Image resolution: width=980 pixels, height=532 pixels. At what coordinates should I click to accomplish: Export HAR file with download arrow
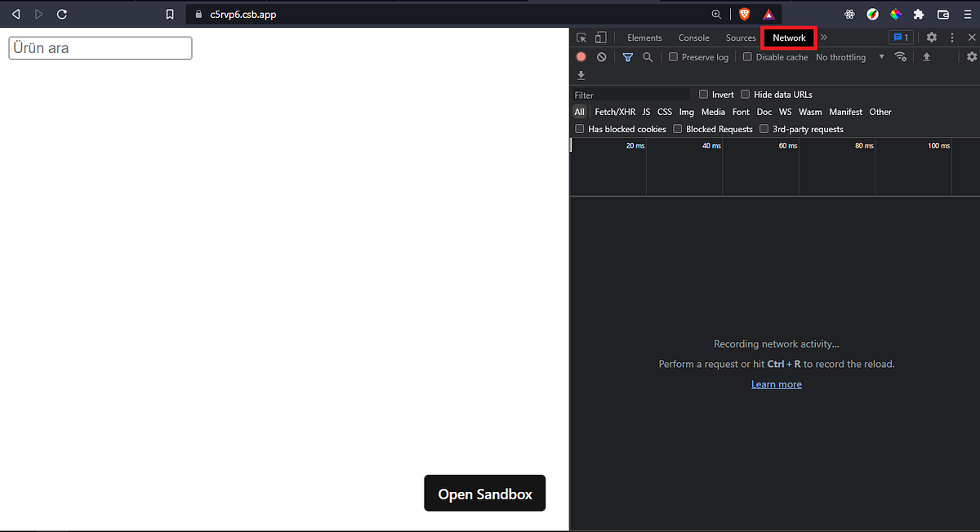(x=581, y=75)
